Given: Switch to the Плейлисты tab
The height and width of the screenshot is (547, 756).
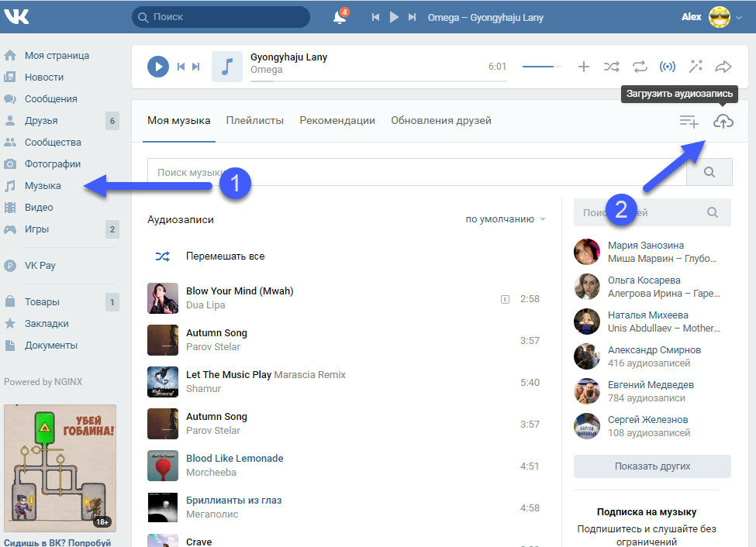Looking at the screenshot, I should (254, 121).
